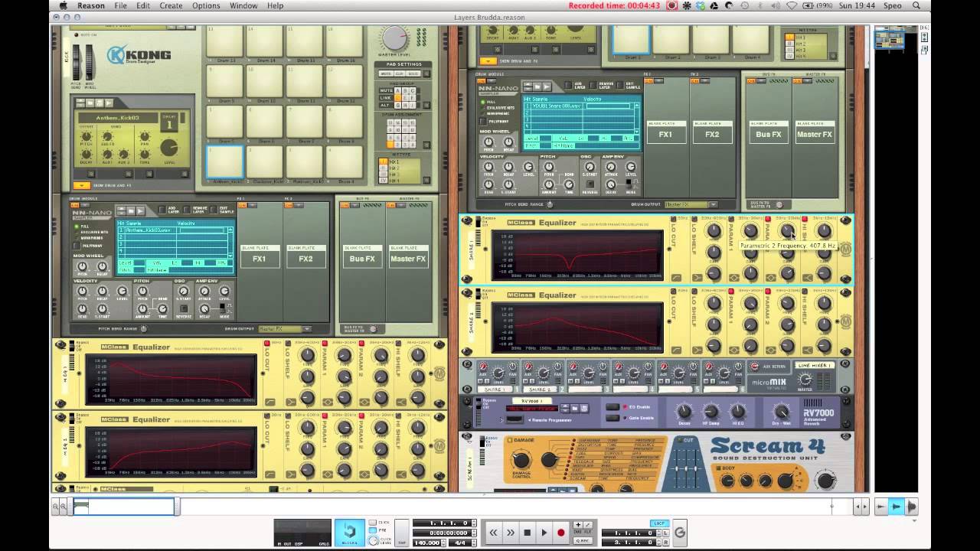
Task: Click the transport Stop button
Action: (x=528, y=533)
